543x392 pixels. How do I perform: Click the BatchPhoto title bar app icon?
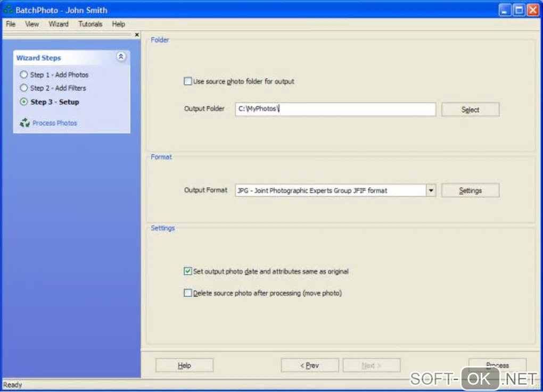point(9,10)
